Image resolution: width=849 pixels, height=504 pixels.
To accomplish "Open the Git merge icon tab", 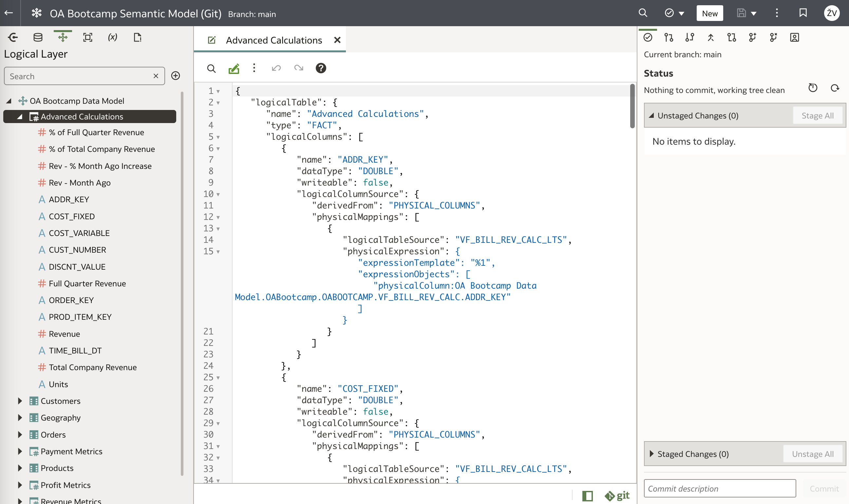I will pos(711,37).
